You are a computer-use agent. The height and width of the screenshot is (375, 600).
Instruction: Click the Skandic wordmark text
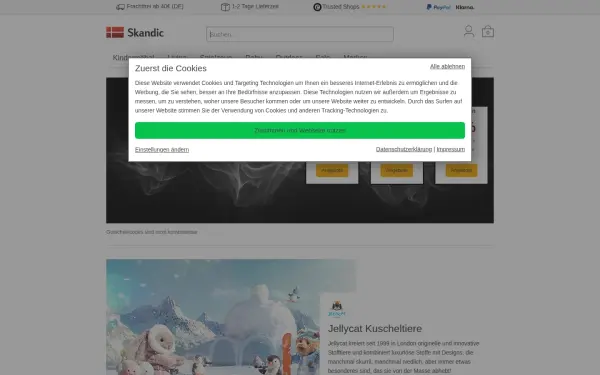click(x=145, y=33)
